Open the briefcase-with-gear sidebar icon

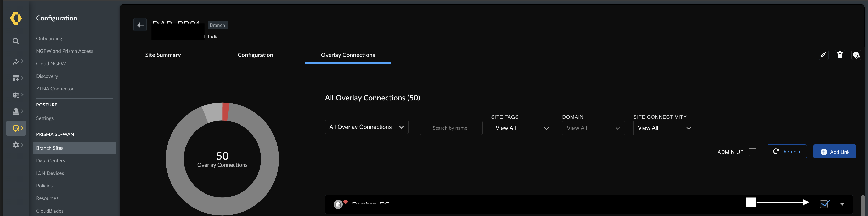16,95
